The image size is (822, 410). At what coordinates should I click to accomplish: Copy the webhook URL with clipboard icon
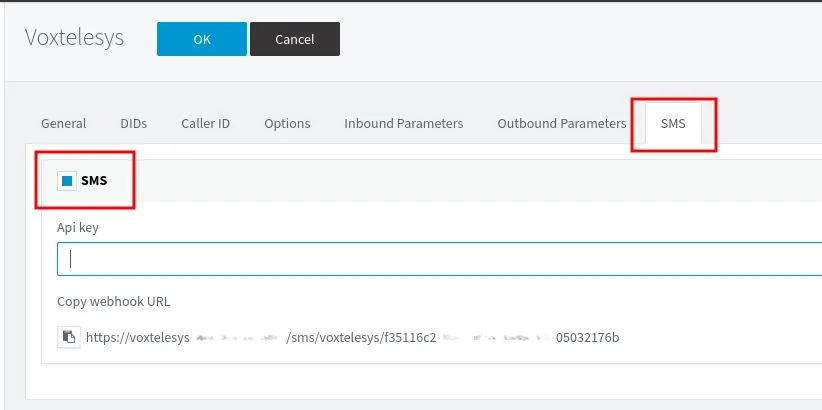[x=69, y=337]
